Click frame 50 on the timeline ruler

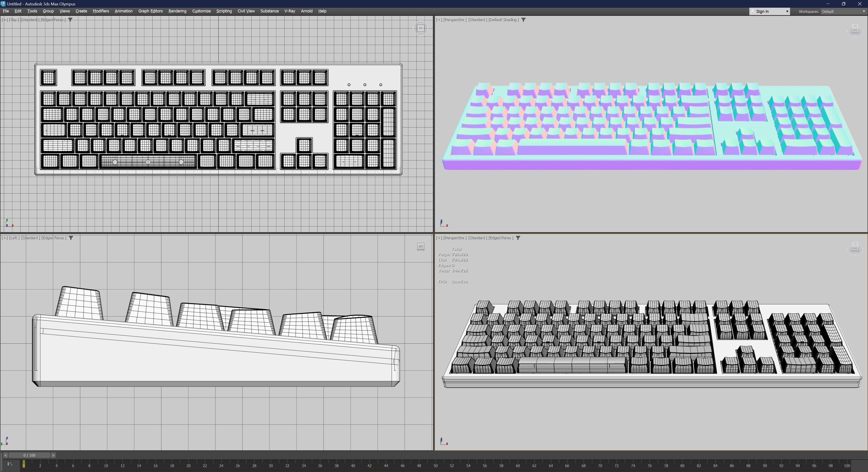pos(435,466)
